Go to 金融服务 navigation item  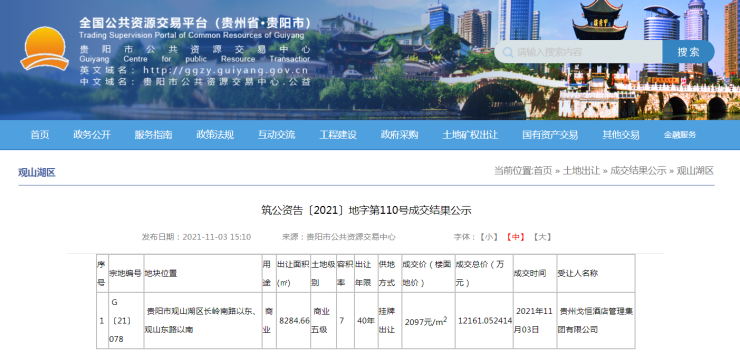click(x=680, y=135)
